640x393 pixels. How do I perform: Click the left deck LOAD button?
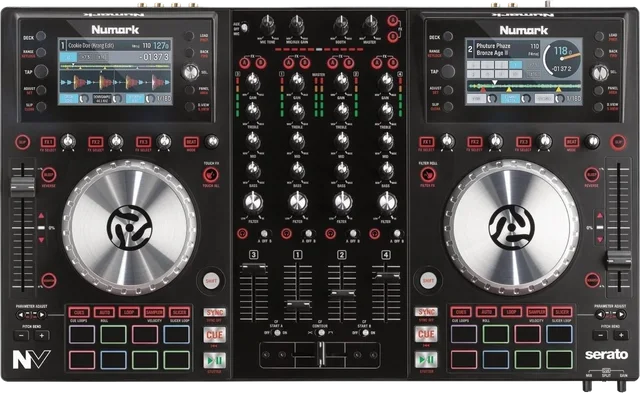(189, 36)
